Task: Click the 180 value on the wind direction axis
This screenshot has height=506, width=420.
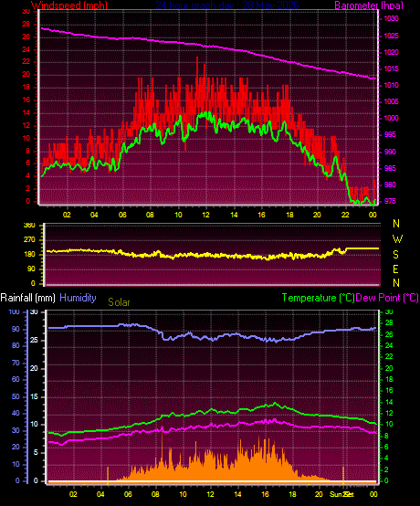Action: [x=30, y=255]
